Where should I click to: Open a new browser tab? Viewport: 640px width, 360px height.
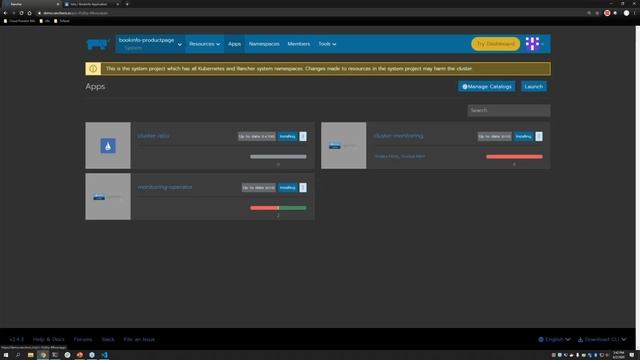(127, 4)
